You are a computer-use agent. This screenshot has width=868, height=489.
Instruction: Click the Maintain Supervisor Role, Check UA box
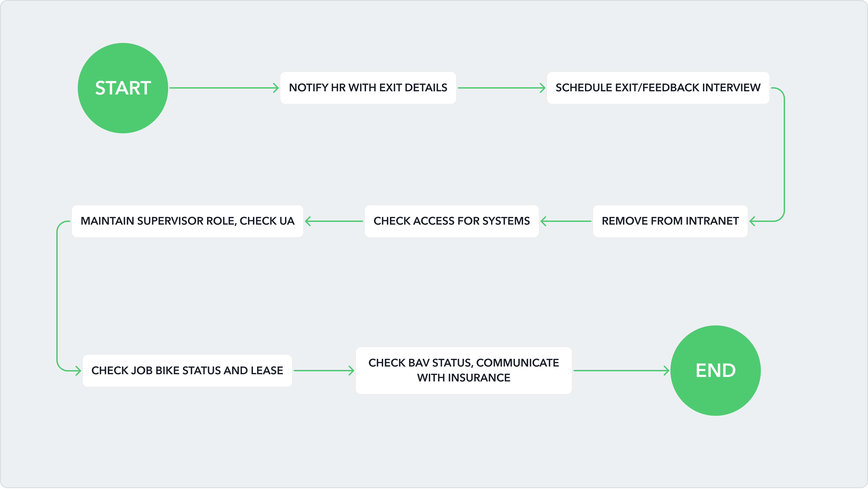coord(187,221)
